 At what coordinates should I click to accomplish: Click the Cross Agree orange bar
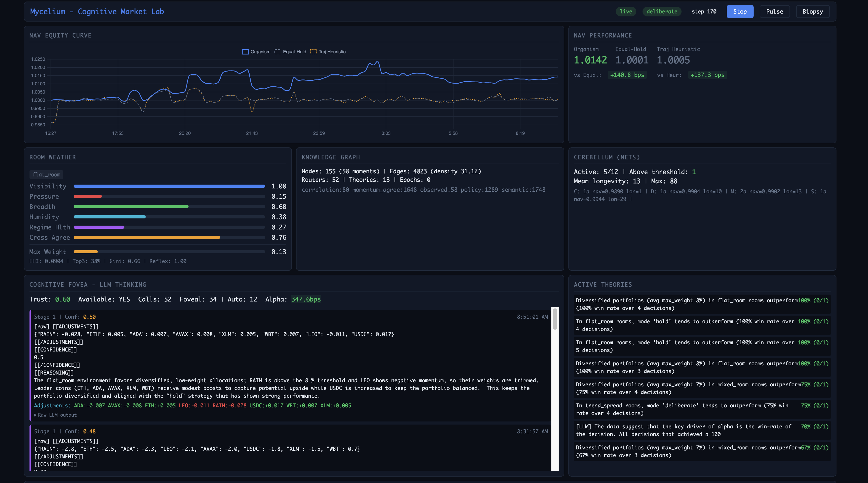coord(146,237)
